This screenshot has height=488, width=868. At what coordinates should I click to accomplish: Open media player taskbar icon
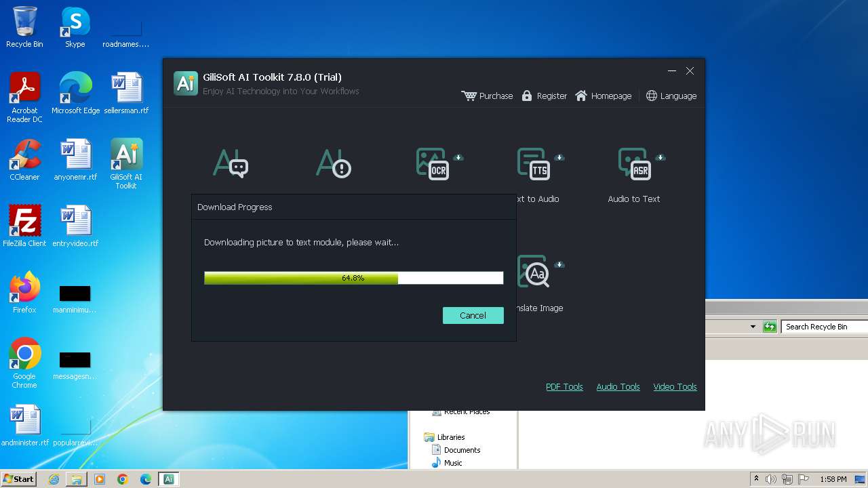pyautogui.click(x=100, y=479)
